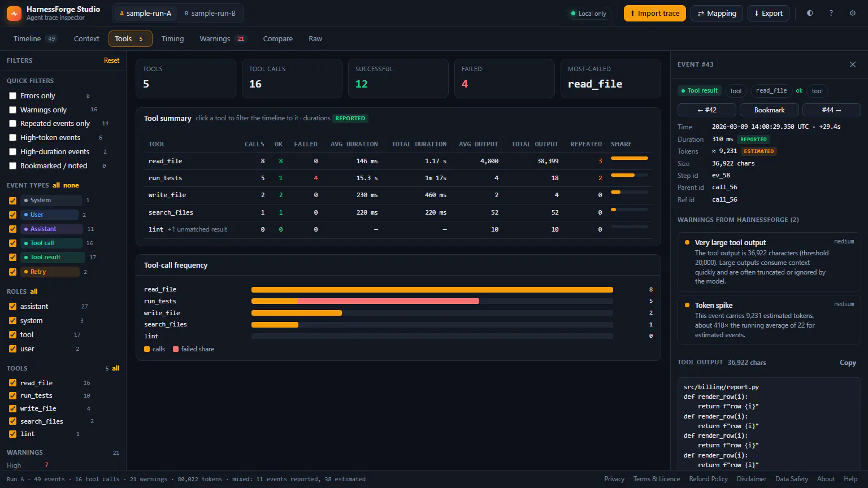Switch to the Timeline tab
Image resolution: width=868 pixels, height=488 pixels.
[35, 39]
